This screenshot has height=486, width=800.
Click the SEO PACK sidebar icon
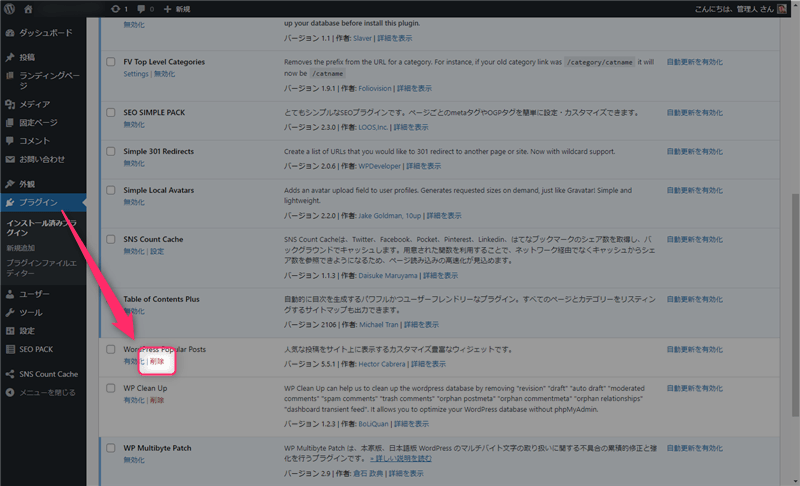coord(10,349)
